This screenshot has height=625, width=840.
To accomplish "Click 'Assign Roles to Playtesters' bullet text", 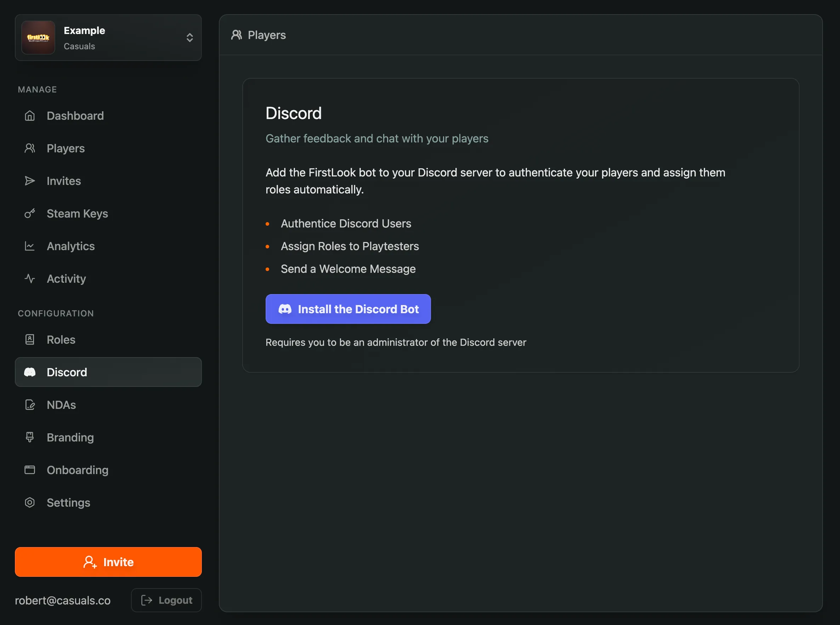I will 350,246.
